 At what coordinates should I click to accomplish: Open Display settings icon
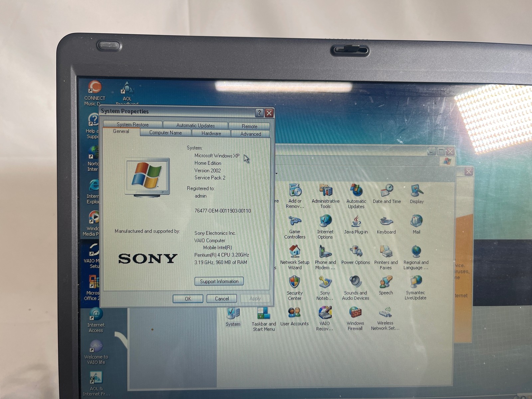(x=417, y=194)
